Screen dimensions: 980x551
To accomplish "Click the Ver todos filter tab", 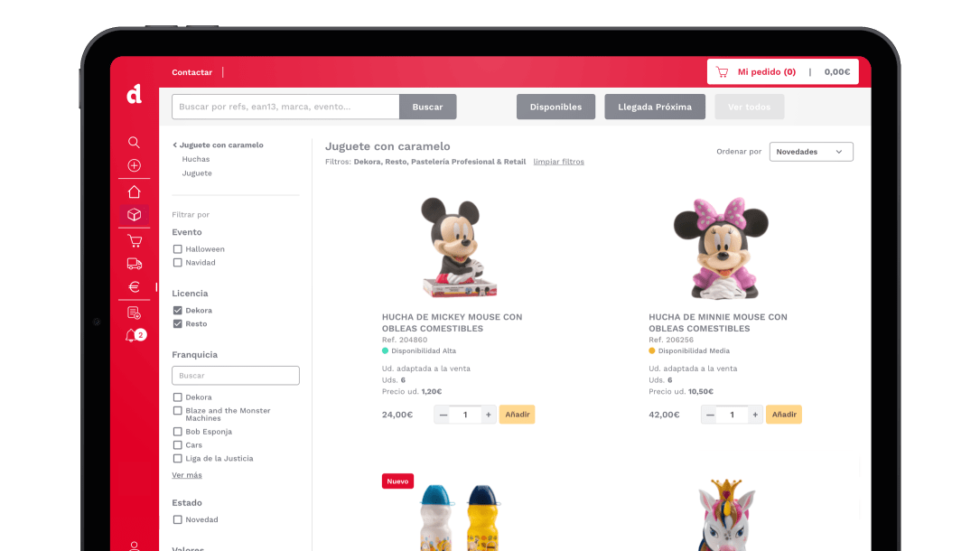I will point(749,107).
